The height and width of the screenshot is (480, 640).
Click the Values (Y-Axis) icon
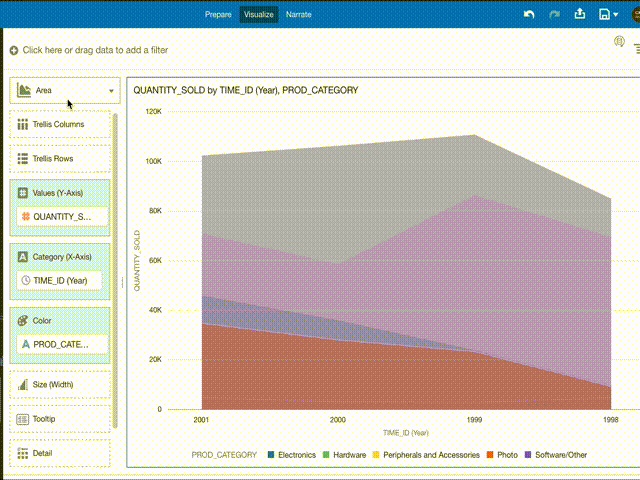[23, 193]
